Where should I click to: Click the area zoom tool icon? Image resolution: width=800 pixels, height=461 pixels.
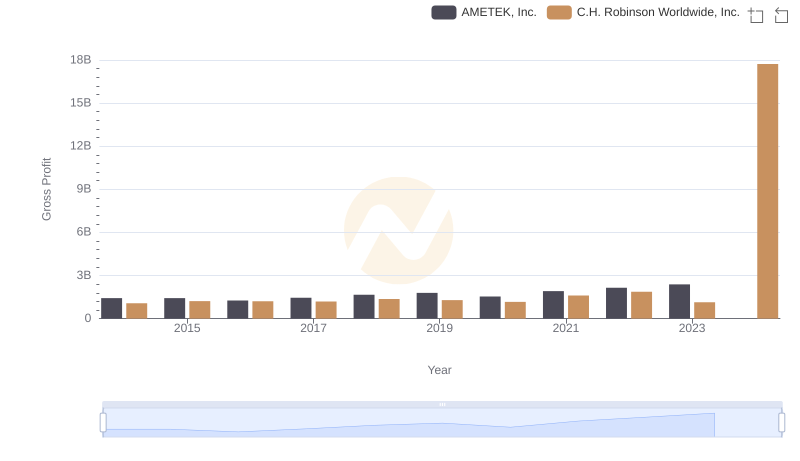point(756,15)
